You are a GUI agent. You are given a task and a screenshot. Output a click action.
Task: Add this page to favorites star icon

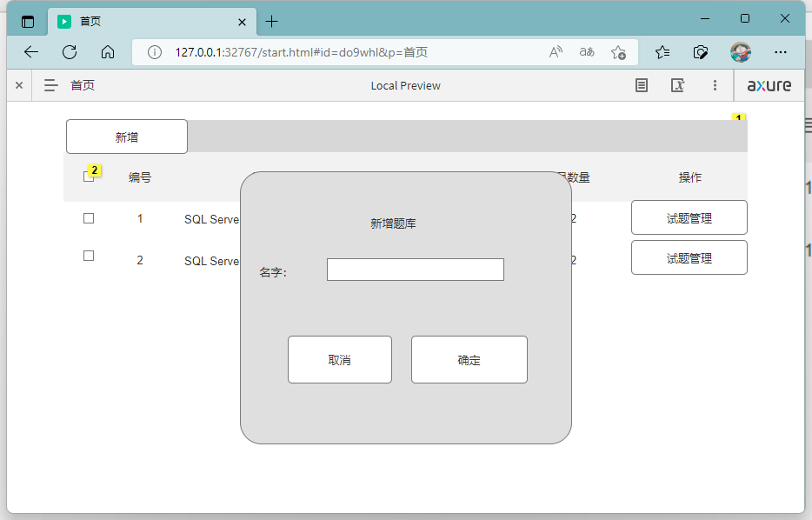pyautogui.click(x=618, y=52)
